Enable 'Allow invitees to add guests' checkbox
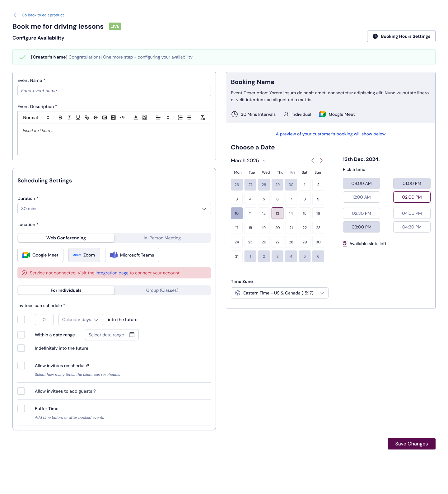This screenshot has height=494, width=448. [21, 391]
